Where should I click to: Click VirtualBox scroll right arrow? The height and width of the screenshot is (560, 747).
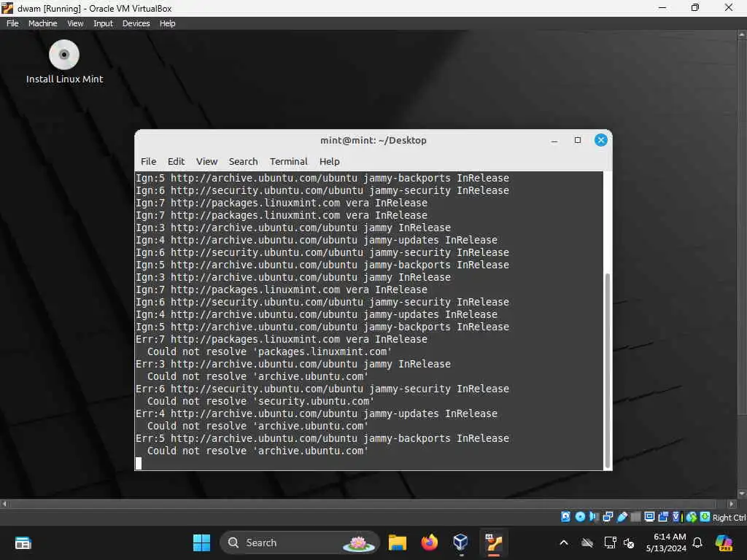point(731,503)
